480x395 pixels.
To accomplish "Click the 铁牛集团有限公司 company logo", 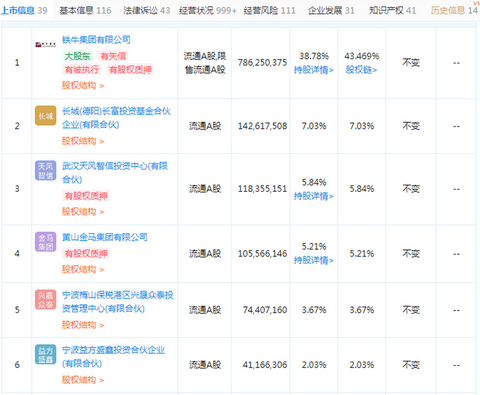I will (46, 45).
